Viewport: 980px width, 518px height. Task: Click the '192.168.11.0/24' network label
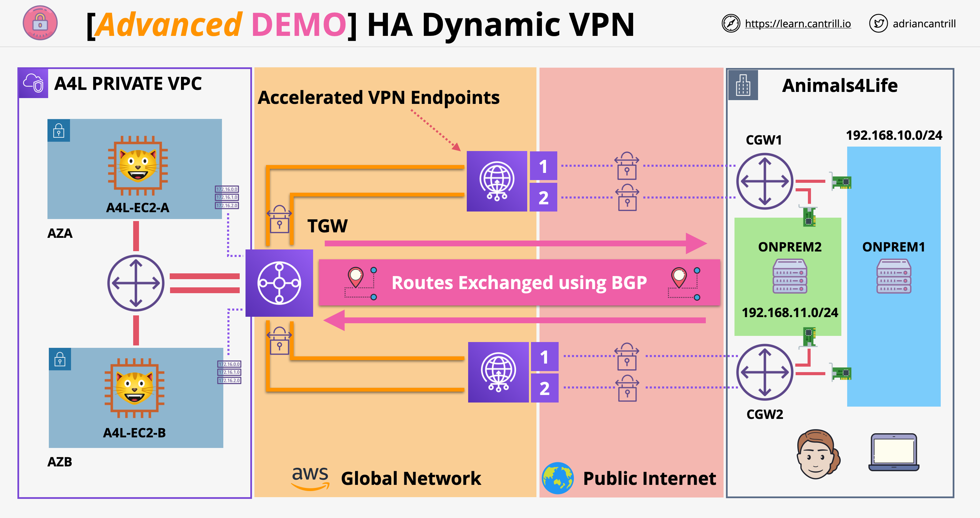pyautogui.click(x=790, y=313)
